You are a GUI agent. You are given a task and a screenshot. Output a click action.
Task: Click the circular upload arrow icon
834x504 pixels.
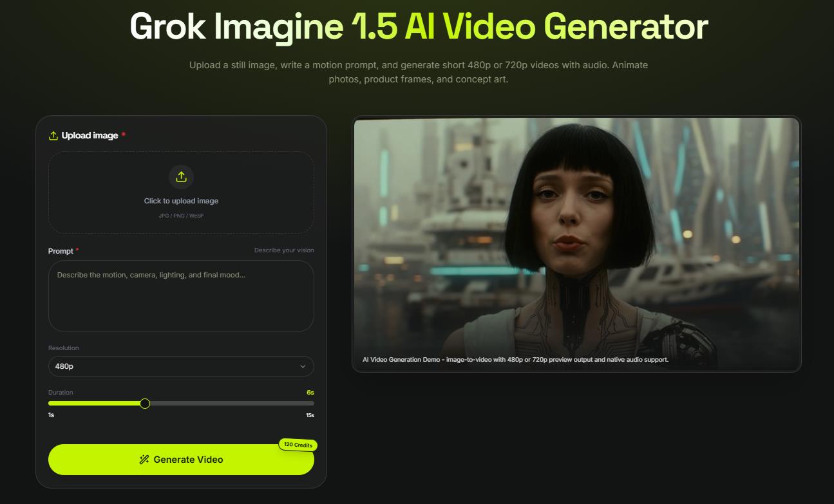point(181,177)
